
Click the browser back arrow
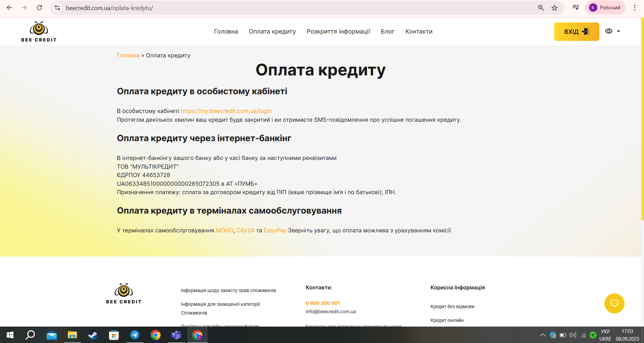[x=9, y=8]
